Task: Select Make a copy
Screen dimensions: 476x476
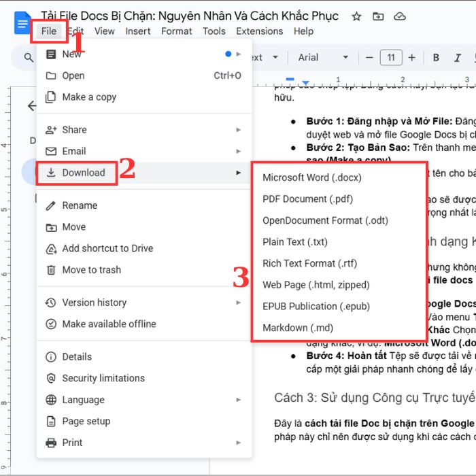Action: click(144, 97)
